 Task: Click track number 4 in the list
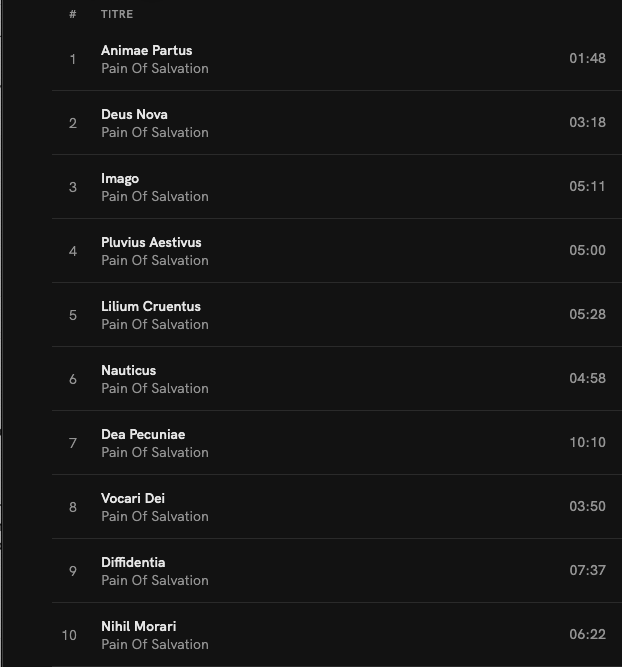pyautogui.click(x=72, y=251)
